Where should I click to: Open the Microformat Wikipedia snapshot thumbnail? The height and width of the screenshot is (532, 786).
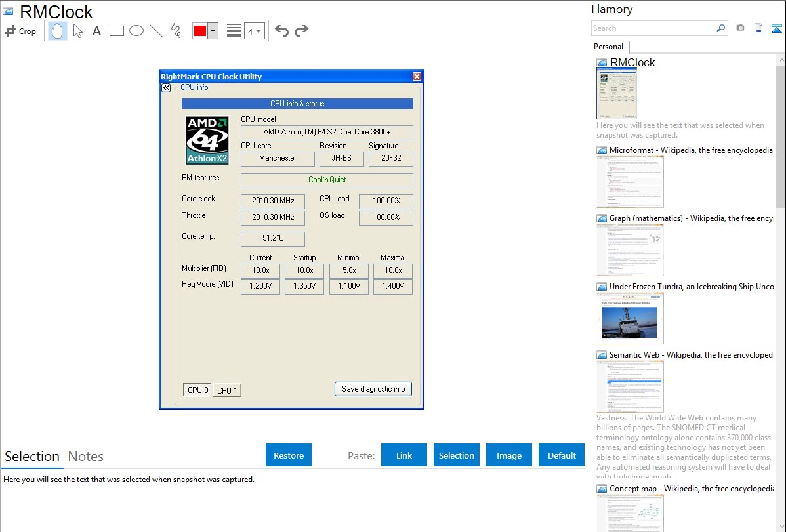tap(630, 182)
